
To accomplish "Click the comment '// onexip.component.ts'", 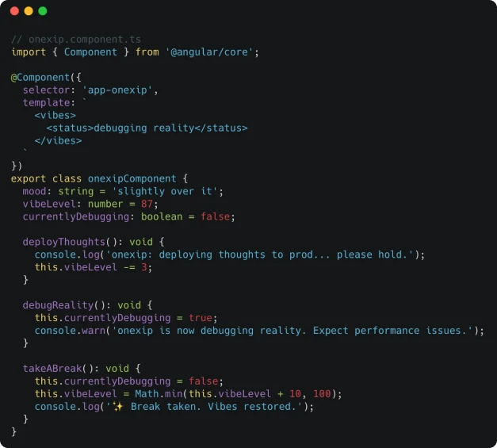I will [x=76, y=40].
